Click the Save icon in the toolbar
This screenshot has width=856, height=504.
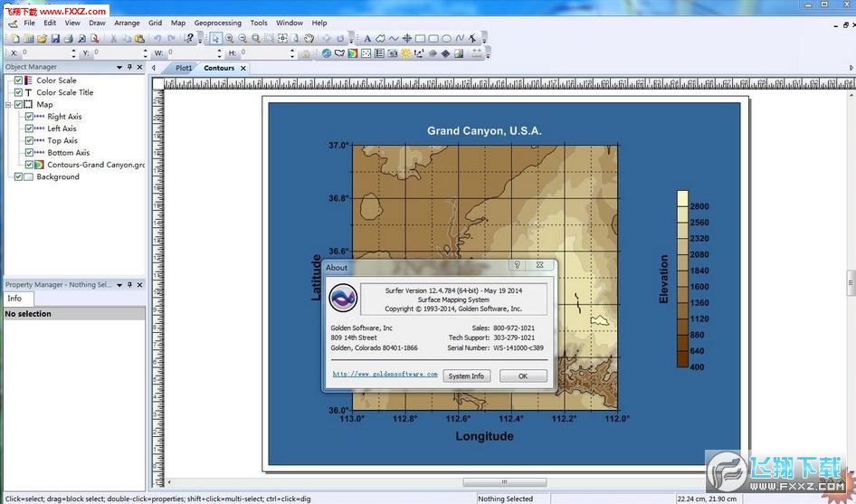[x=55, y=39]
